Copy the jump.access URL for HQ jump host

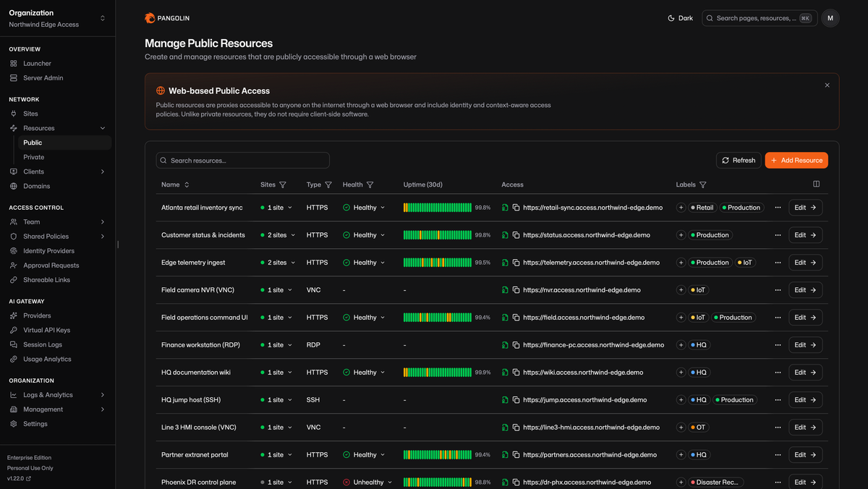tap(516, 400)
